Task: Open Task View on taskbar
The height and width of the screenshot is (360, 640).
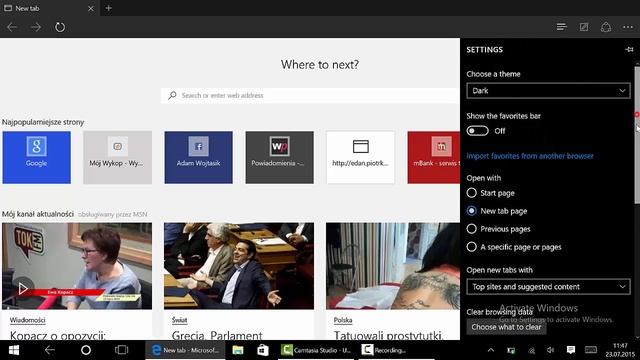Action: 121,350
